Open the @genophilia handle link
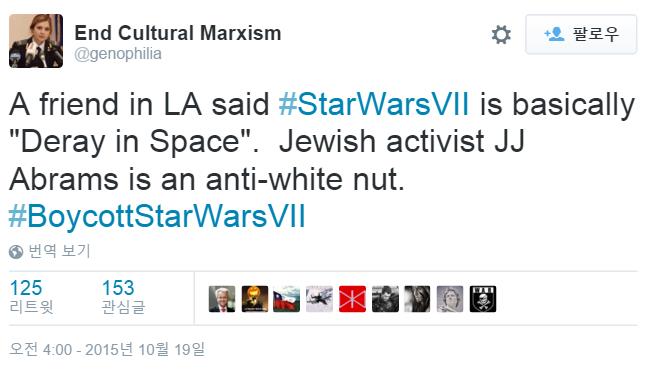646x373 pixels. (x=118, y=54)
